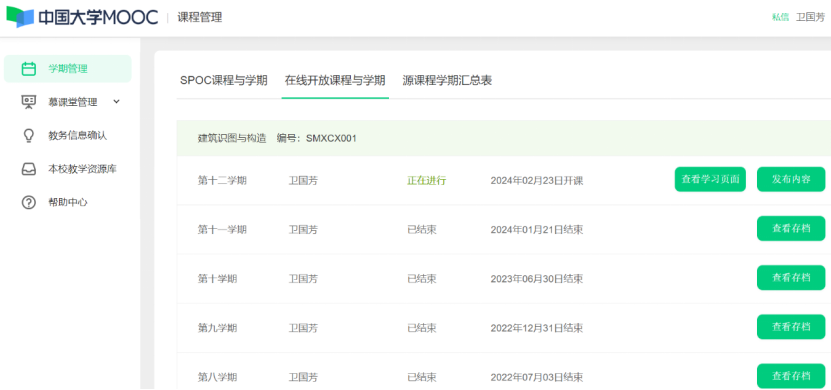Click 查看学习页面 button for 第十二学期
This screenshot has height=390, width=831.
(x=710, y=179)
